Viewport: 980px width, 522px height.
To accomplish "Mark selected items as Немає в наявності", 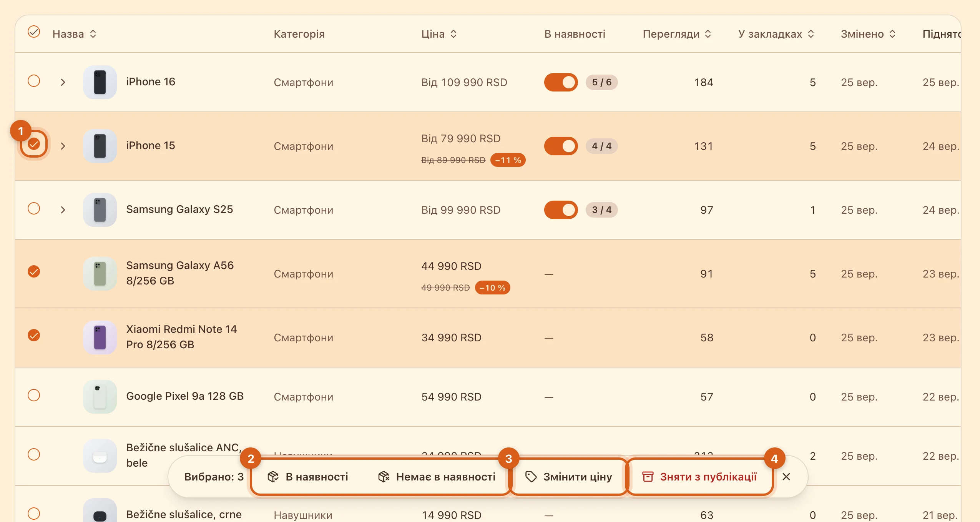I will point(437,477).
